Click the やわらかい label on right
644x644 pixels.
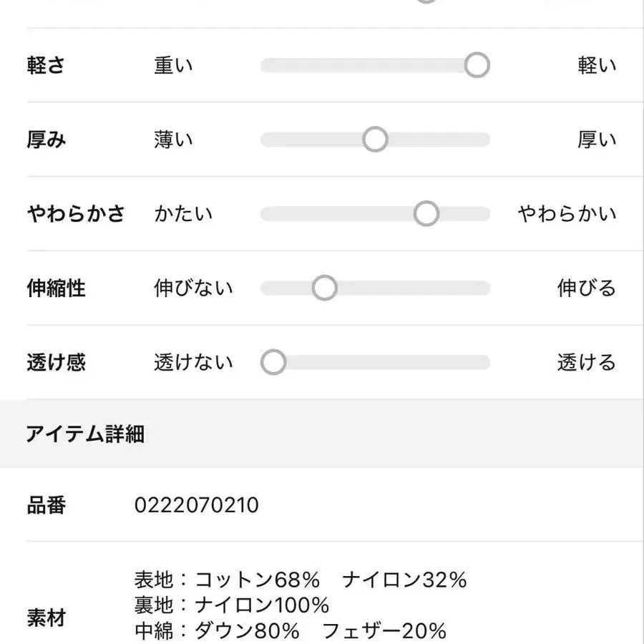[x=567, y=214]
